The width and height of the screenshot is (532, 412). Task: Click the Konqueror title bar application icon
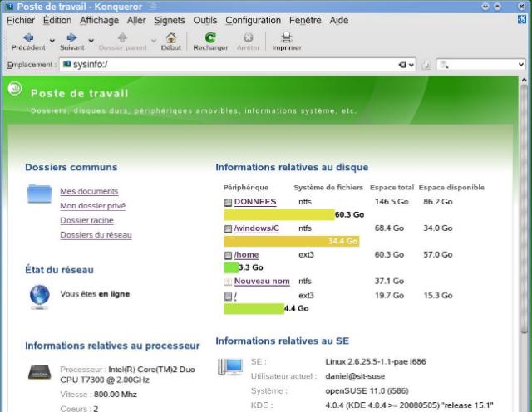(9, 7)
